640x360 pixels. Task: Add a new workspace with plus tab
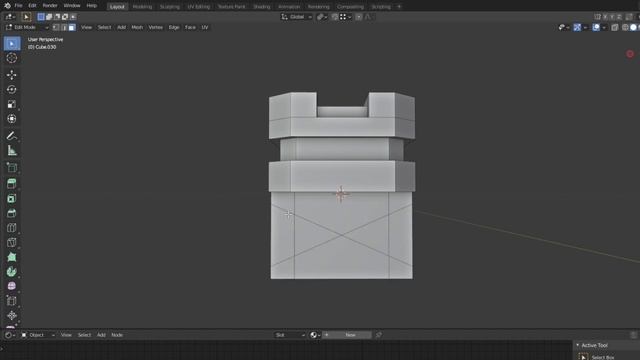[x=399, y=7]
